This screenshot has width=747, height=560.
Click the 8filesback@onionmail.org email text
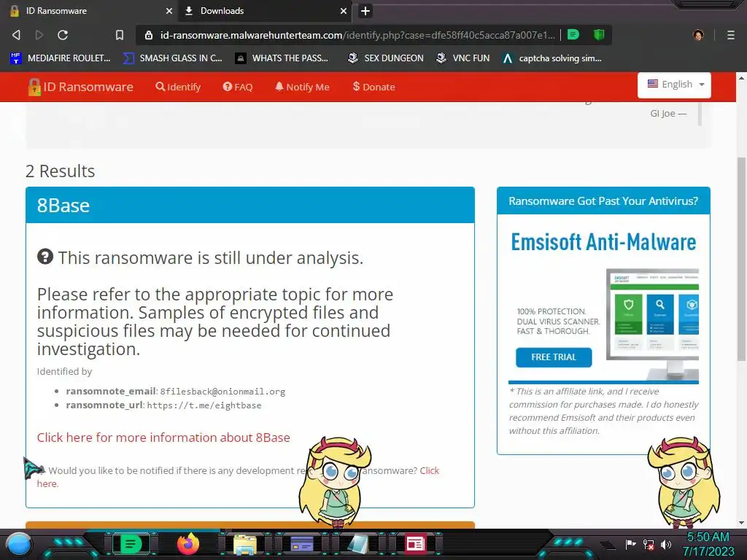coord(222,392)
